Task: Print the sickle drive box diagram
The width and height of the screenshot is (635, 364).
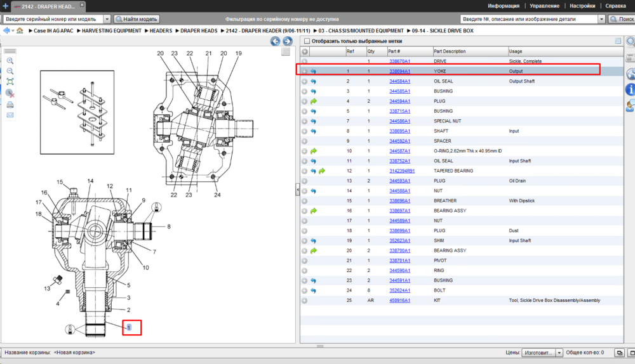Action: (x=10, y=105)
